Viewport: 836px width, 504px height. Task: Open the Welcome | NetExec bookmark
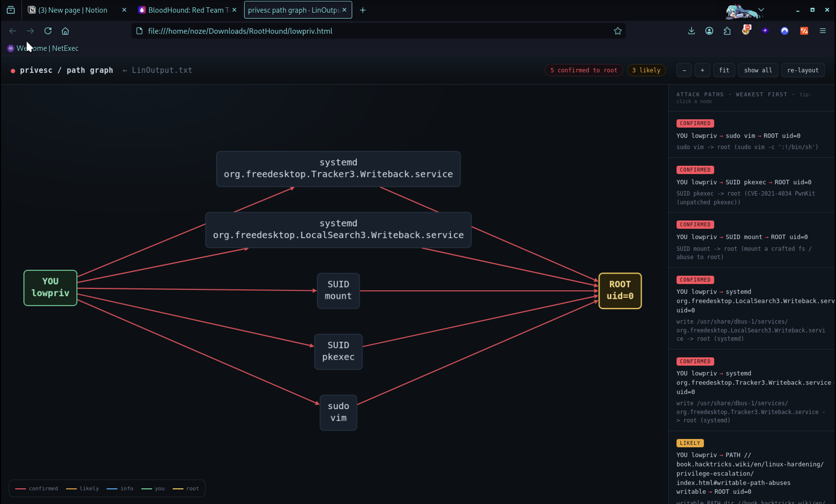[x=43, y=48]
